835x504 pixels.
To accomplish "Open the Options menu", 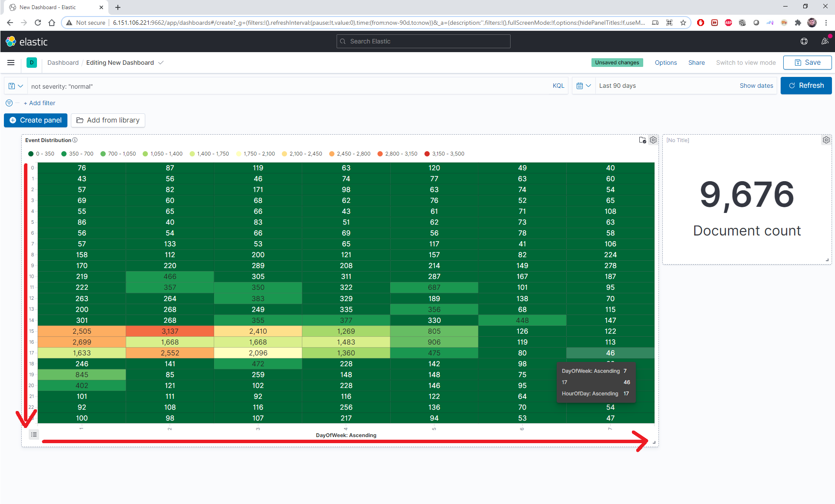I will [665, 63].
